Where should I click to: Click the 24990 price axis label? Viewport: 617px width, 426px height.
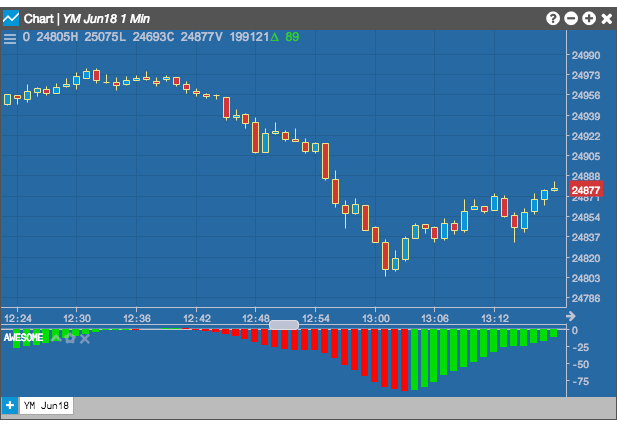[x=586, y=55]
